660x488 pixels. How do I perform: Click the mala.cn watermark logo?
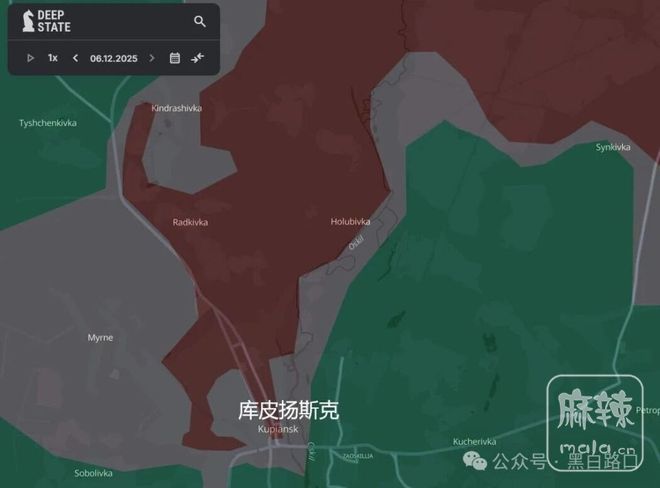coord(594,422)
